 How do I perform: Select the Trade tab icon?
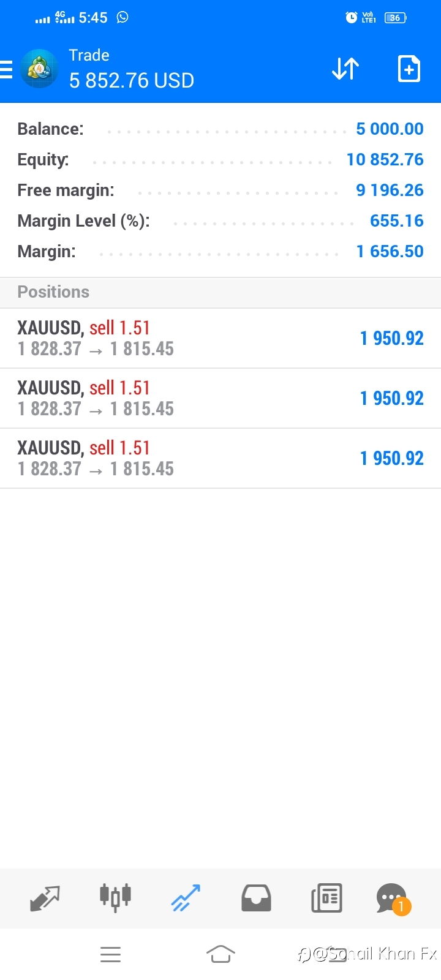coord(186,899)
